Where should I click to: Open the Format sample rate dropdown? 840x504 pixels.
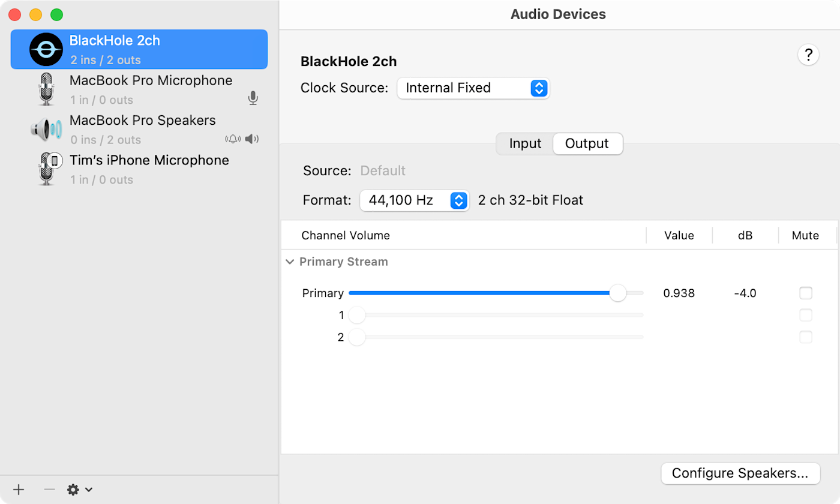[x=414, y=200]
